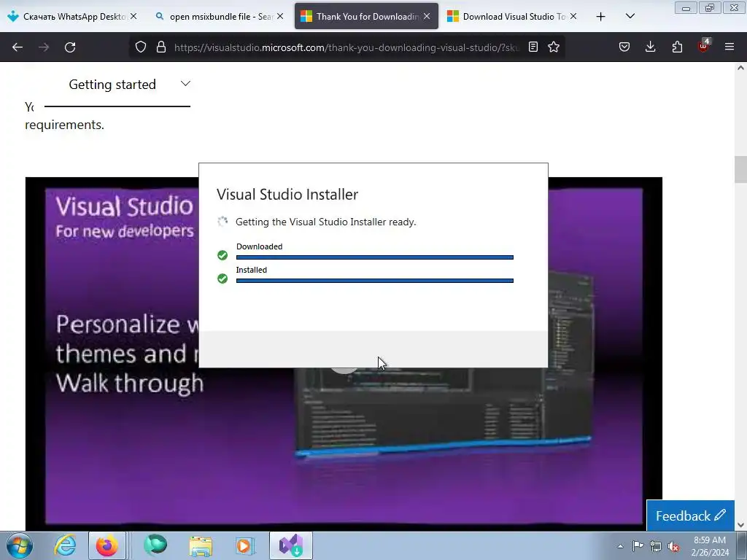Open the extensions puzzle icon
This screenshot has width=747, height=560.
pyautogui.click(x=677, y=47)
